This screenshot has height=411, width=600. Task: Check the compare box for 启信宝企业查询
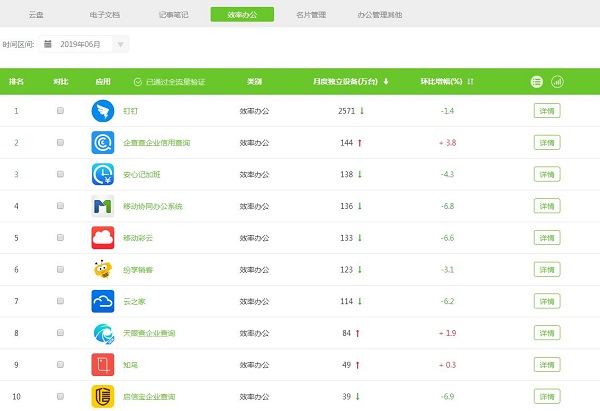pos(60,396)
